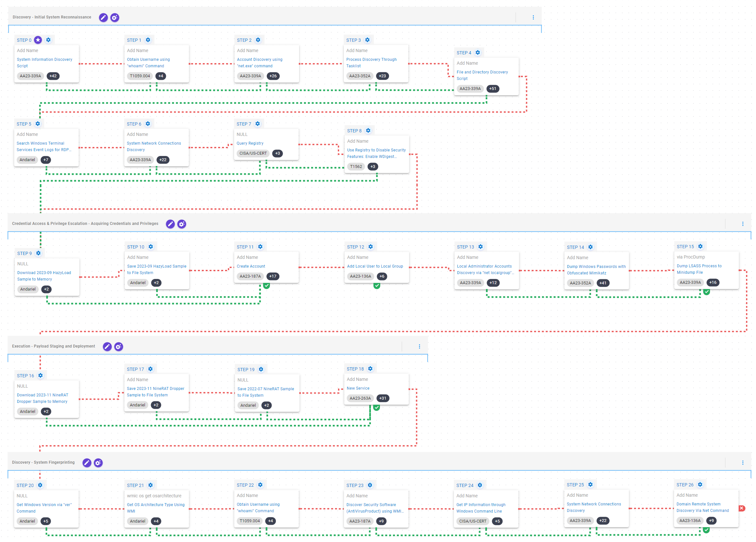The width and height of the screenshot is (756, 542).
Task: Click Add Name field on STEP 12
Action: pyautogui.click(x=358, y=257)
